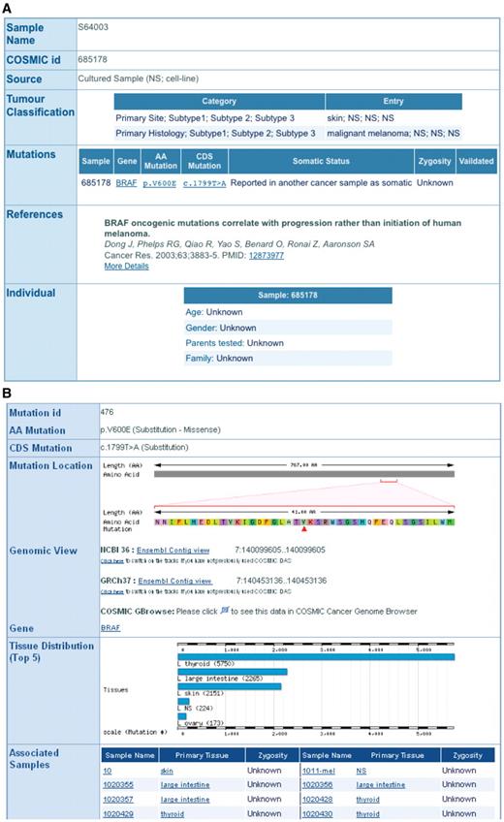Click the ovary (173) distribution bar

click(x=182, y=716)
